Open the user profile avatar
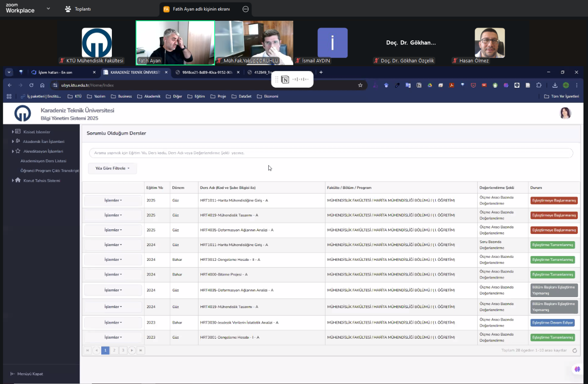 [x=565, y=113]
